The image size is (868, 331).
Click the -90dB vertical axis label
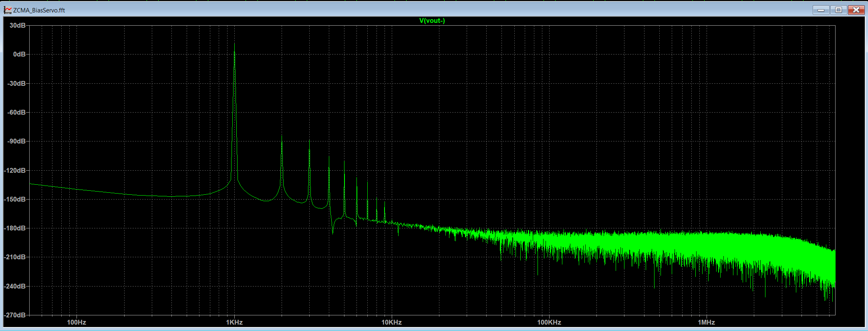point(16,141)
